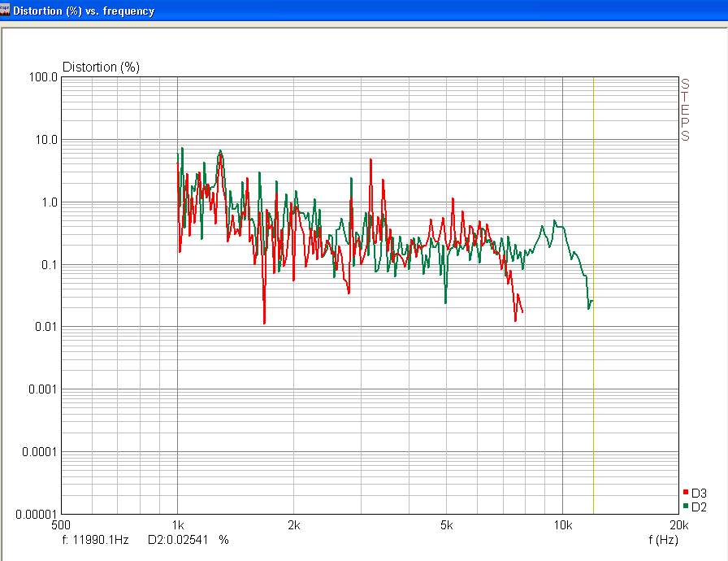This screenshot has height=561, width=728.
Task: Click the 'Distortion (%) vs. frequency' title bar
Action: (364, 11)
